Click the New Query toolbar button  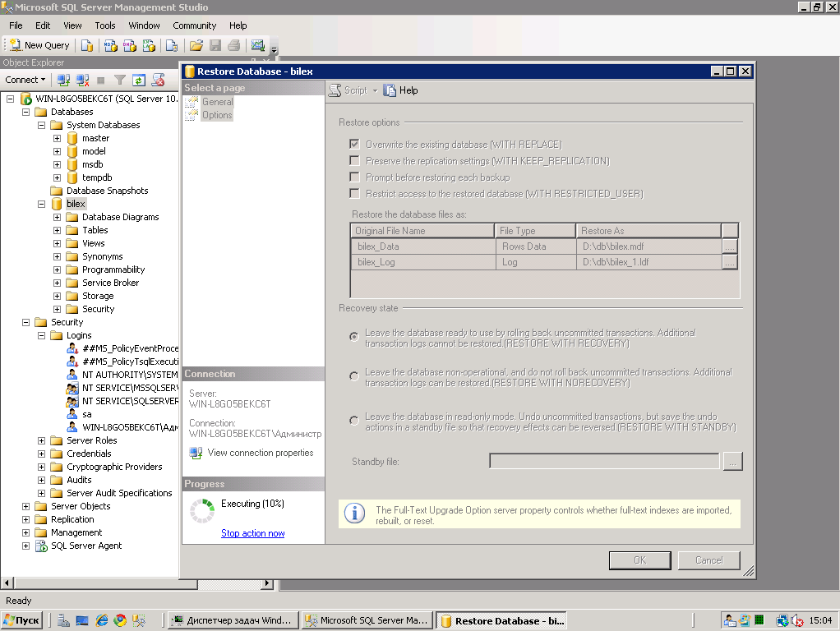tap(40, 45)
